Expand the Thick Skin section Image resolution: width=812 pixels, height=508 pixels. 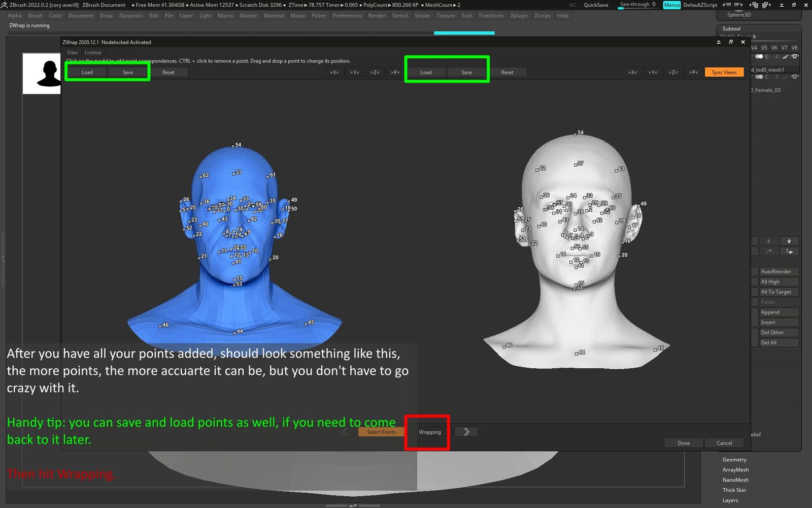coord(734,490)
